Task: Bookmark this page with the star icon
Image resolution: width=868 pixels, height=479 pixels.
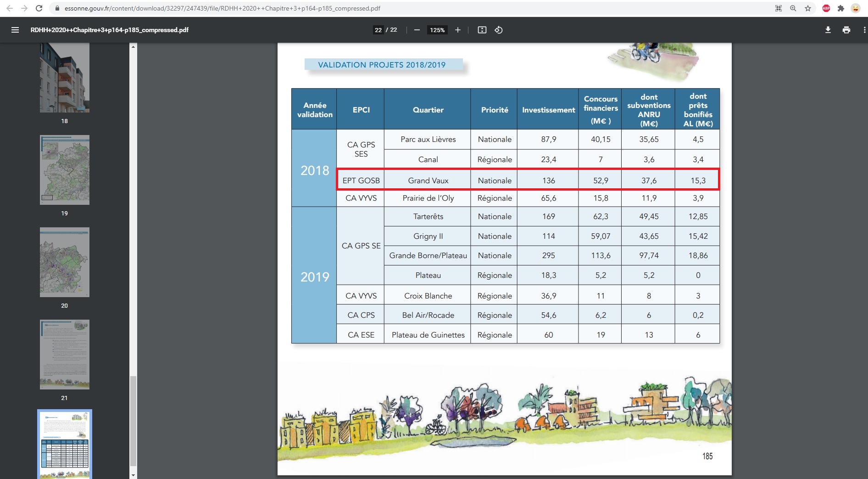Action: coord(808,8)
